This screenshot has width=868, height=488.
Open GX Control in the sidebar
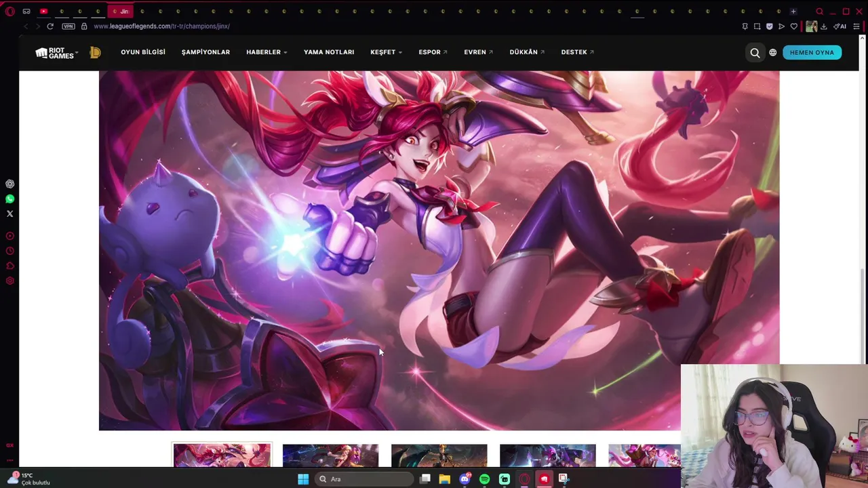9,445
